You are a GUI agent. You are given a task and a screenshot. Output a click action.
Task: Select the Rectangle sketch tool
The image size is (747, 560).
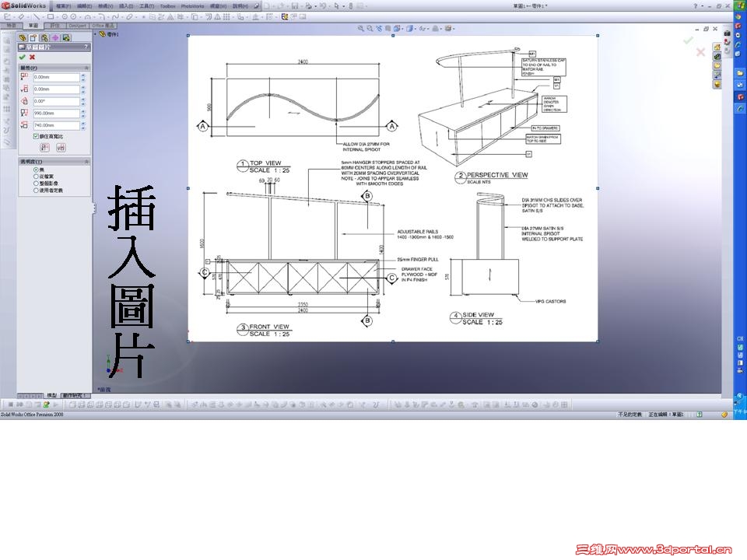pyautogui.click(x=51, y=16)
